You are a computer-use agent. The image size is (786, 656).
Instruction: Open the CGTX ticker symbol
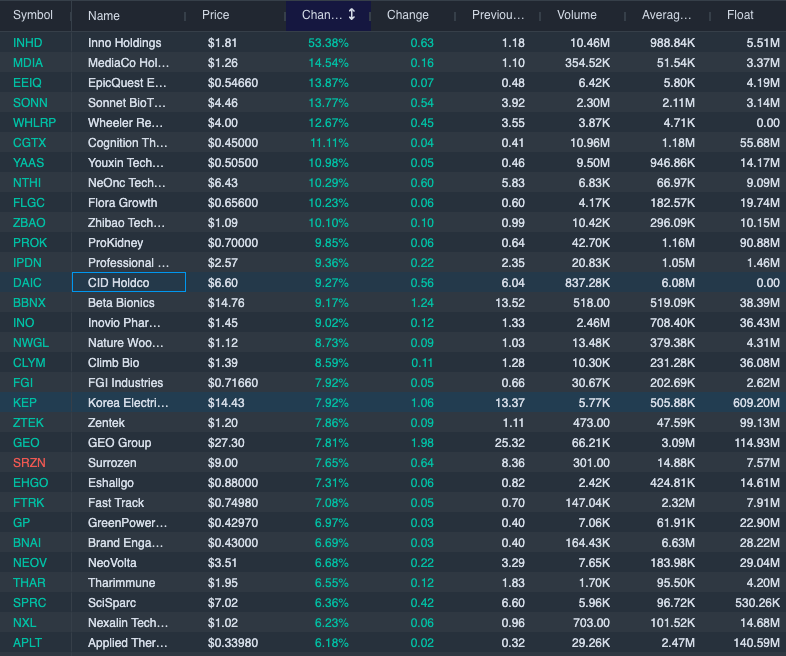pyautogui.click(x=30, y=143)
